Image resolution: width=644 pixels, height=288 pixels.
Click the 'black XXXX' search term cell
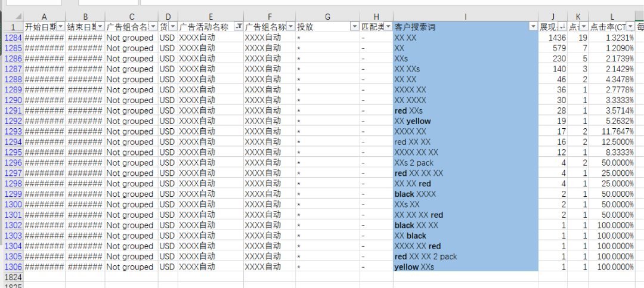[x=466, y=194]
